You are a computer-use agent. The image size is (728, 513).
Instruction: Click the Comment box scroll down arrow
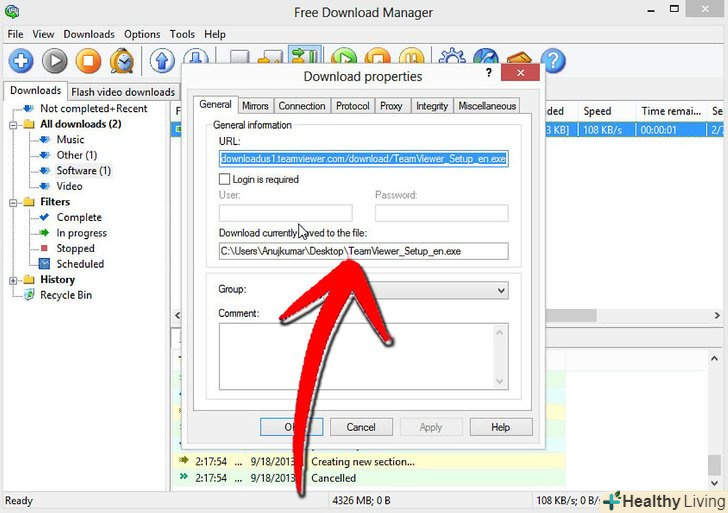pos(500,382)
